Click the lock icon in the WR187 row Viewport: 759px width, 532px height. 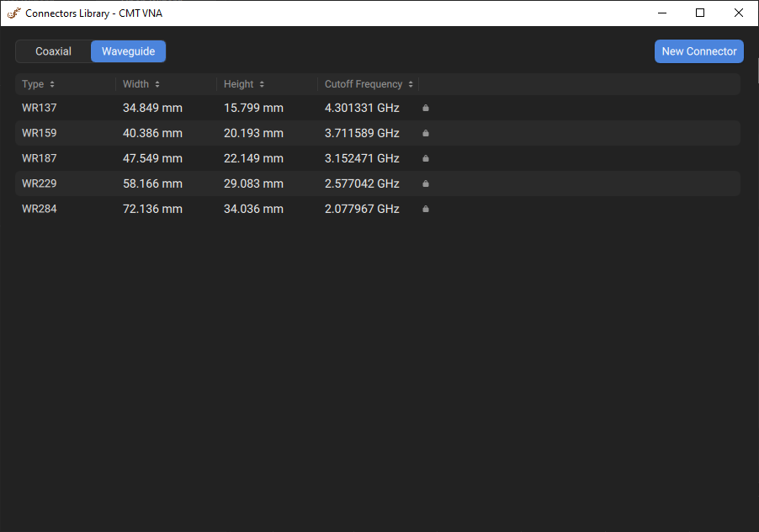(x=426, y=158)
